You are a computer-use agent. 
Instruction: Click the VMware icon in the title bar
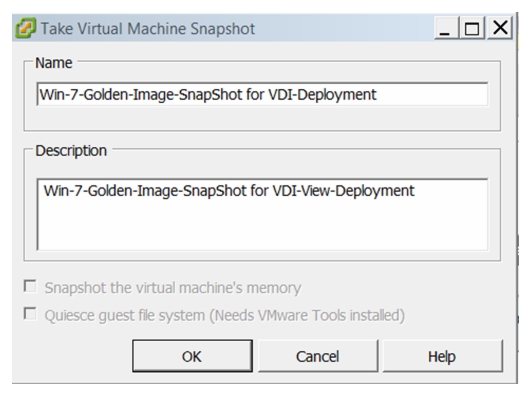25,28
